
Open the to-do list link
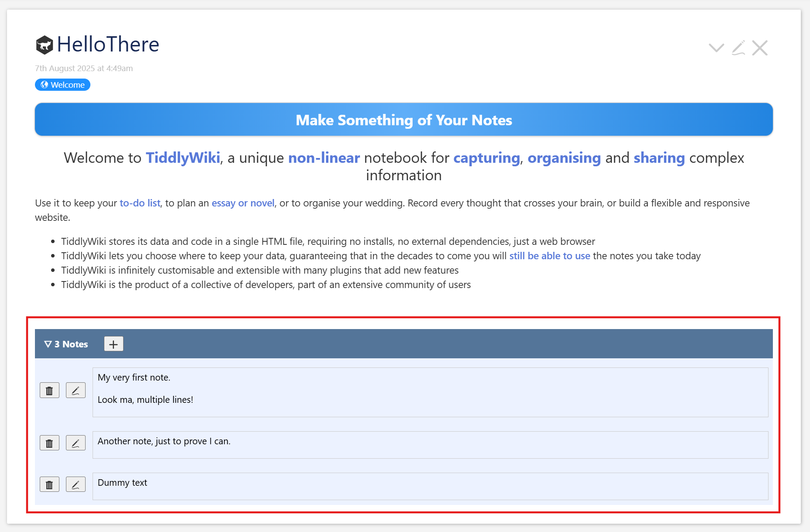(x=140, y=203)
